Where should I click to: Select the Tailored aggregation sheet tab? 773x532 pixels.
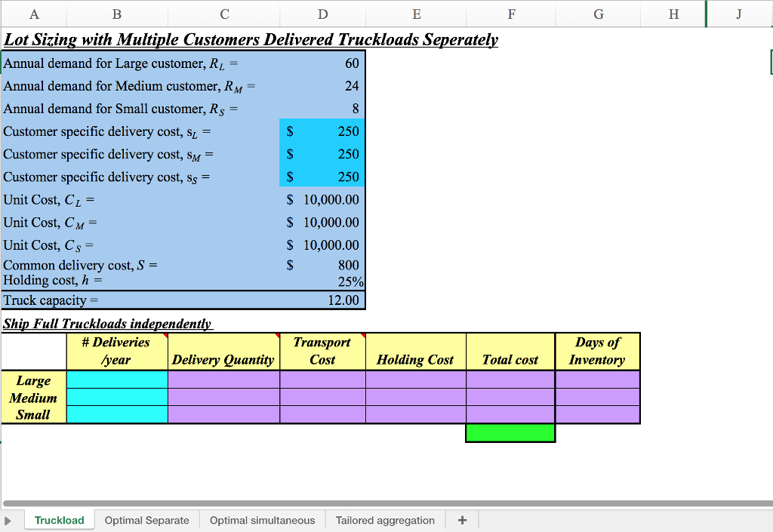pos(385,520)
